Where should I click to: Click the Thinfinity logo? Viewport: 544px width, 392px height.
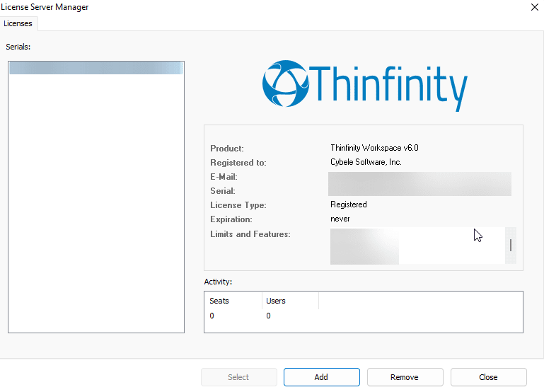[364, 85]
